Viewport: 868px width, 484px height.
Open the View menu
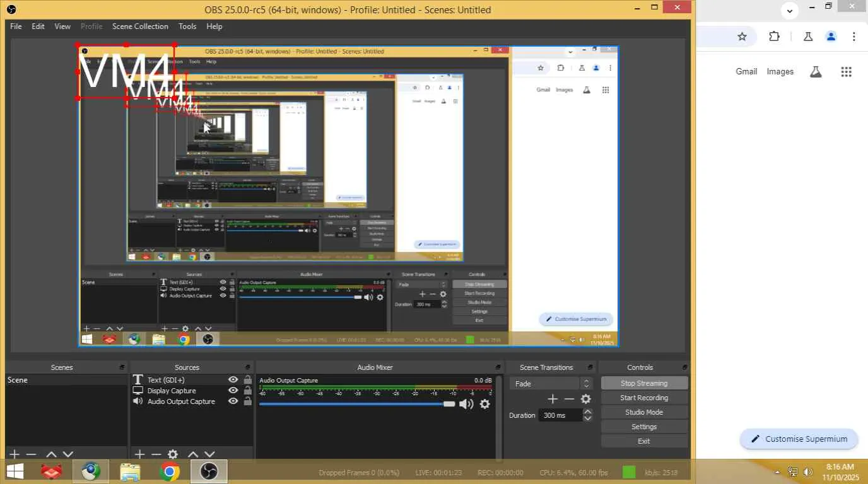click(x=62, y=26)
